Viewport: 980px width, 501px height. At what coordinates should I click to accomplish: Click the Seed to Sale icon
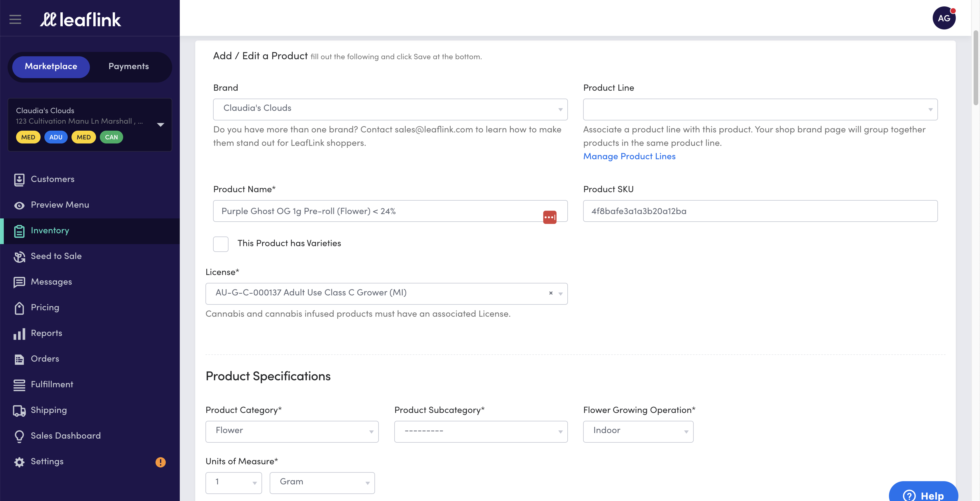tap(19, 257)
